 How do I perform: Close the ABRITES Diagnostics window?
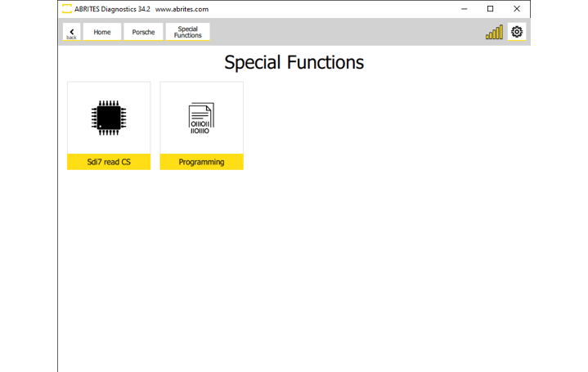click(517, 9)
